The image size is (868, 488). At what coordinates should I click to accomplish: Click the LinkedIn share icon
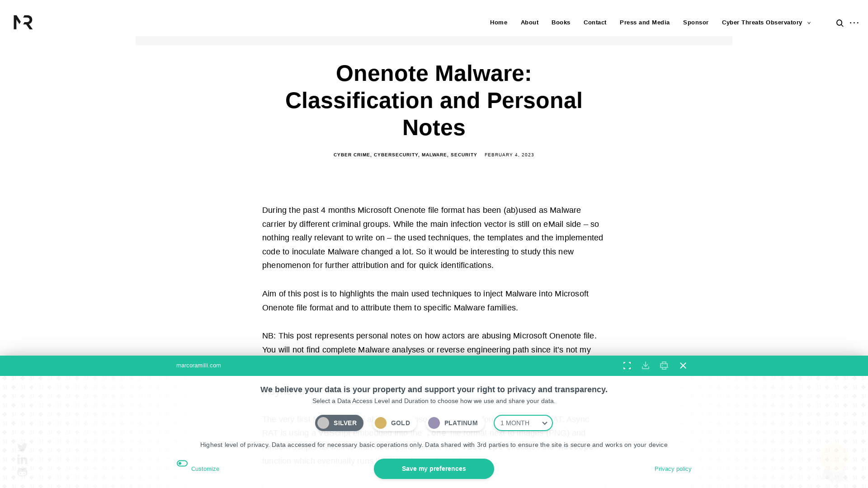pos(23,459)
